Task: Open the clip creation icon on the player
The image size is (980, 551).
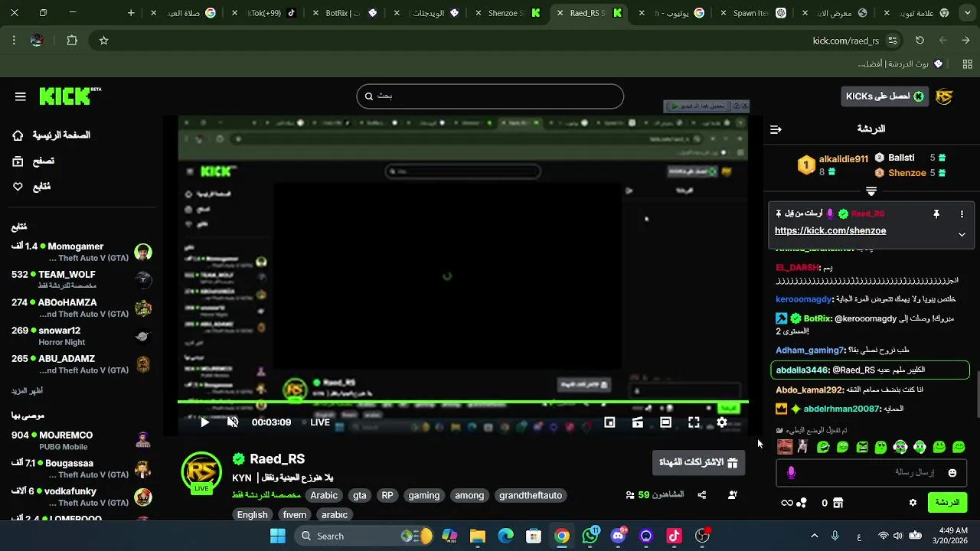Action: (x=637, y=422)
